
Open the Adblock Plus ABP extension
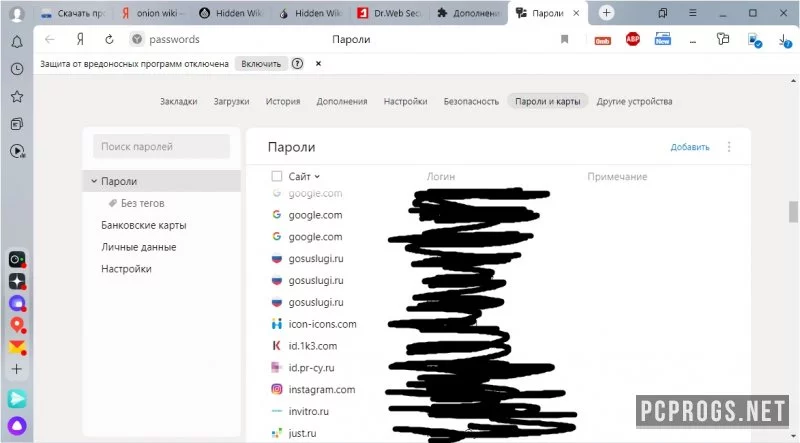click(633, 39)
